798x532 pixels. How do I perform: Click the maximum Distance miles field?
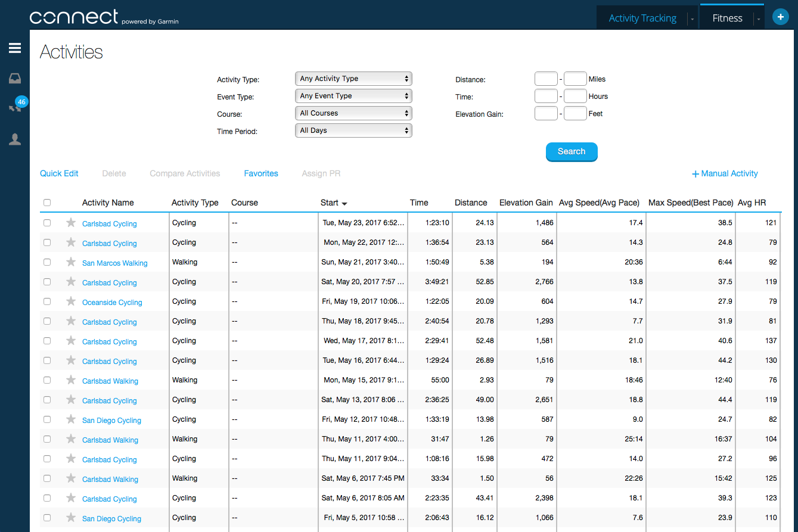tap(575, 79)
